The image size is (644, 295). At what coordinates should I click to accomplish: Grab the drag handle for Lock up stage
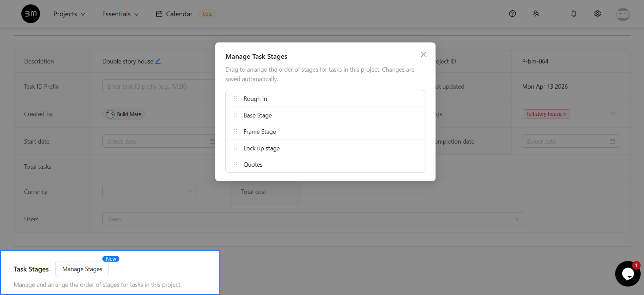pos(236,148)
